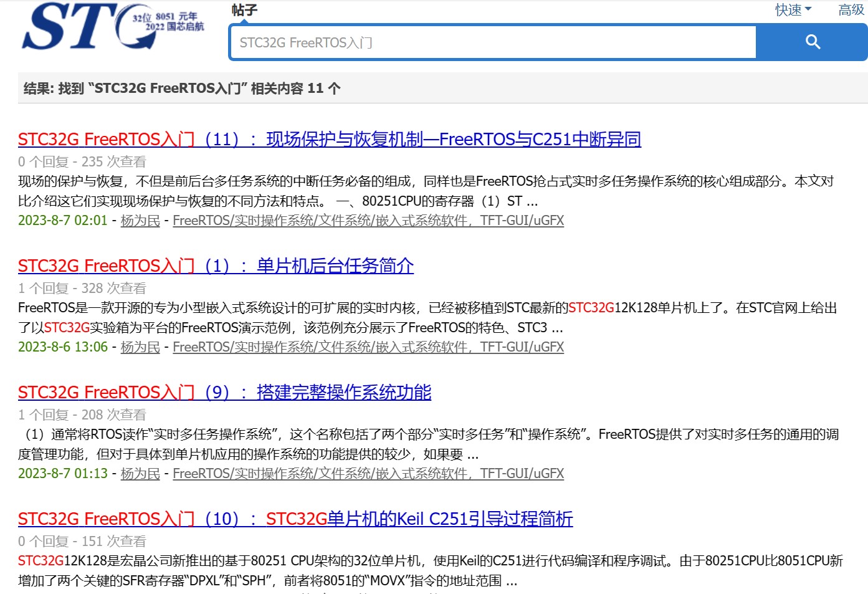Screen dimensions: 868x594
Task: Click the text '1 个回复 - 208 次查看'
Action: click(x=82, y=415)
